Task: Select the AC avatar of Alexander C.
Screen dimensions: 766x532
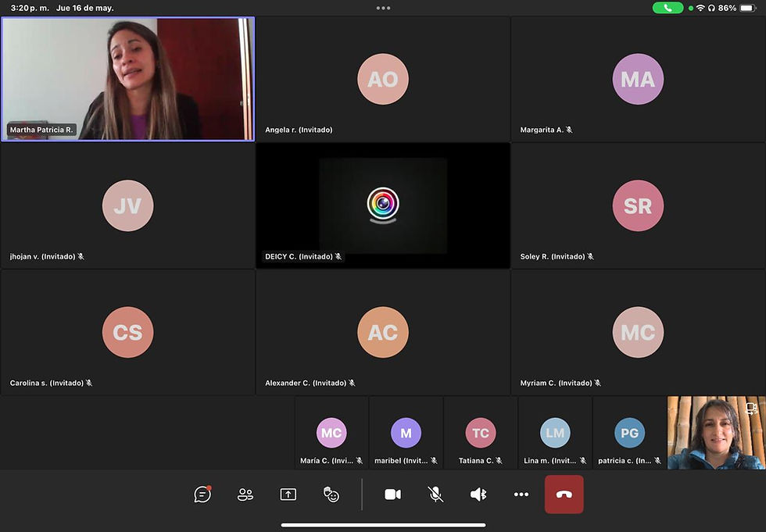Action: click(x=383, y=332)
